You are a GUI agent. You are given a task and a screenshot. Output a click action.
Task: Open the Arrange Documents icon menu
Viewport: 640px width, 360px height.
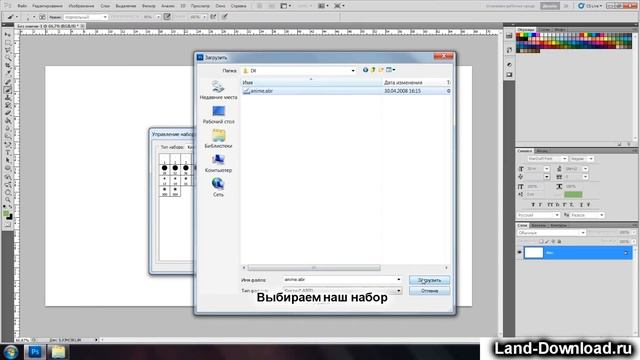323,6
